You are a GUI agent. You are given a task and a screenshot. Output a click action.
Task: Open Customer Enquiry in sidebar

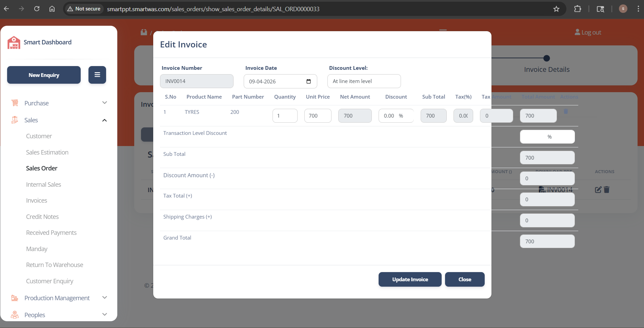click(x=49, y=281)
